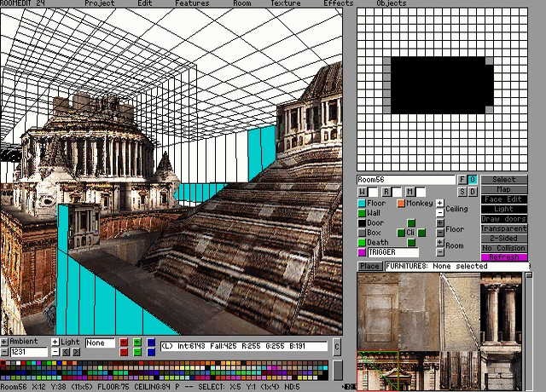546x392 pixels.
Task: Increase Ambient with the plus button
Action: coord(4,342)
